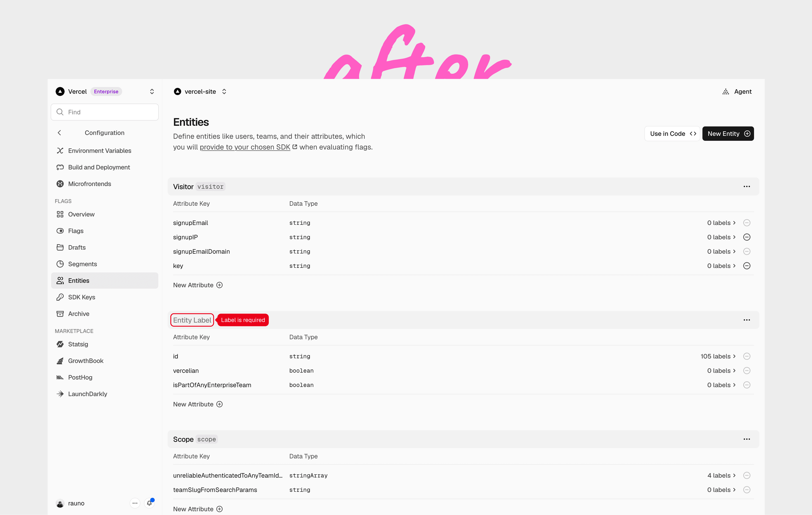
Task: Open the user options ellipsis next to rauno
Action: [x=135, y=503]
